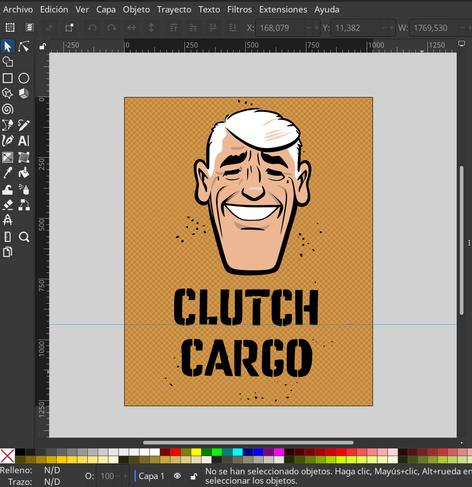Click the vertical canvas scrollbar
This screenshot has height=487, width=472.
coord(462,240)
